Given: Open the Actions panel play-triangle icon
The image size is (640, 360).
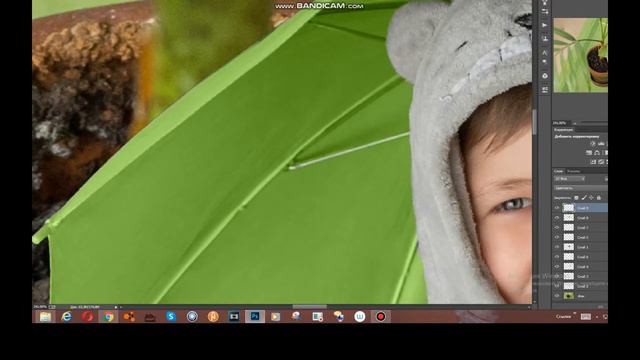Looking at the screenshot, I should pos(544,25).
